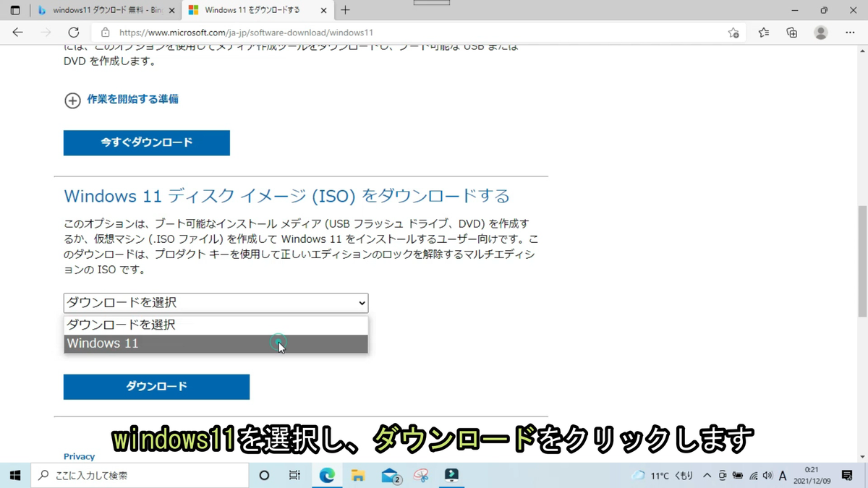Open the ダウンロードを選択 dropdown
This screenshot has width=868, height=488.
216,302
